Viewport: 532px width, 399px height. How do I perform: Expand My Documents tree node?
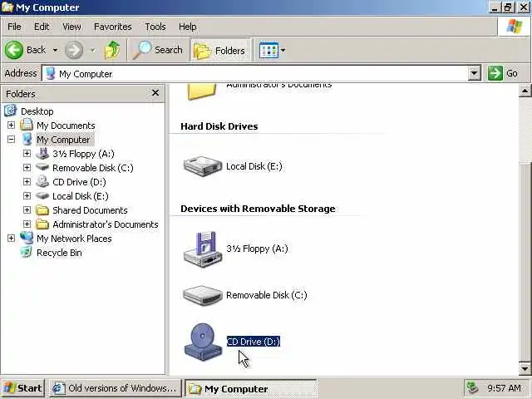(x=11, y=126)
